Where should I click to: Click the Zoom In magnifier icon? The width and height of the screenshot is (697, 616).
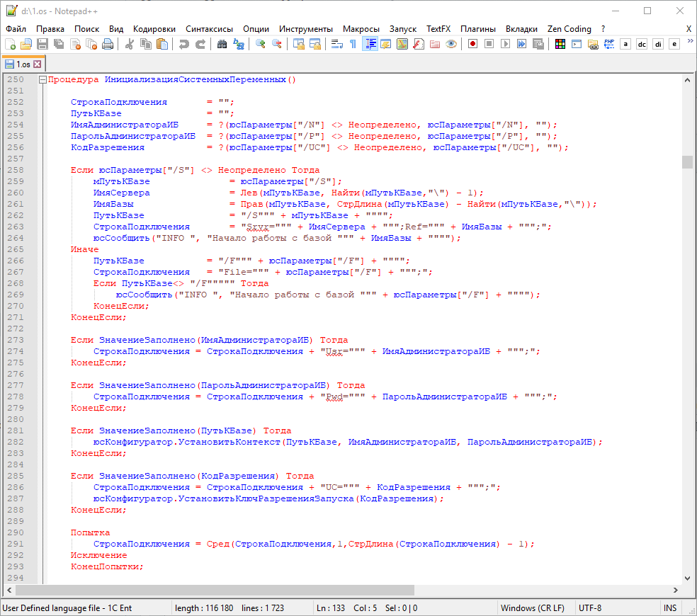point(260,44)
